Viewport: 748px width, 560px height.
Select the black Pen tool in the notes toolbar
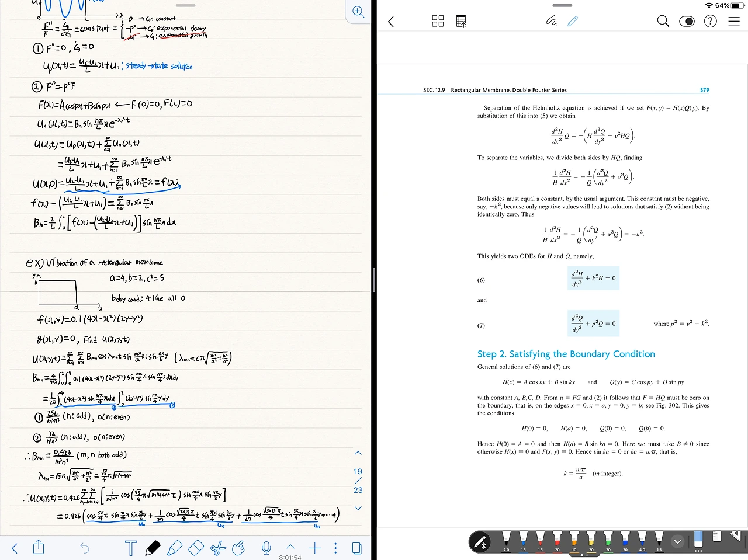pos(153,548)
